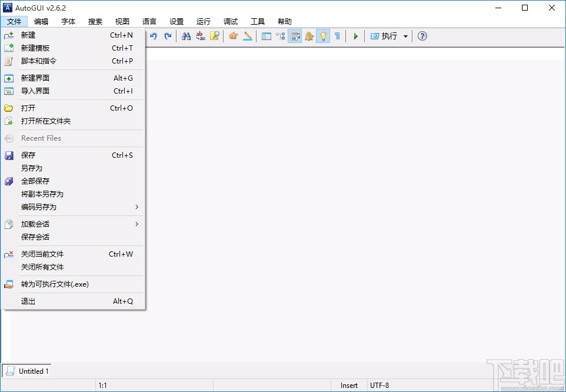
Task: Click the search-in-files magnifier icon
Action: 215,36
